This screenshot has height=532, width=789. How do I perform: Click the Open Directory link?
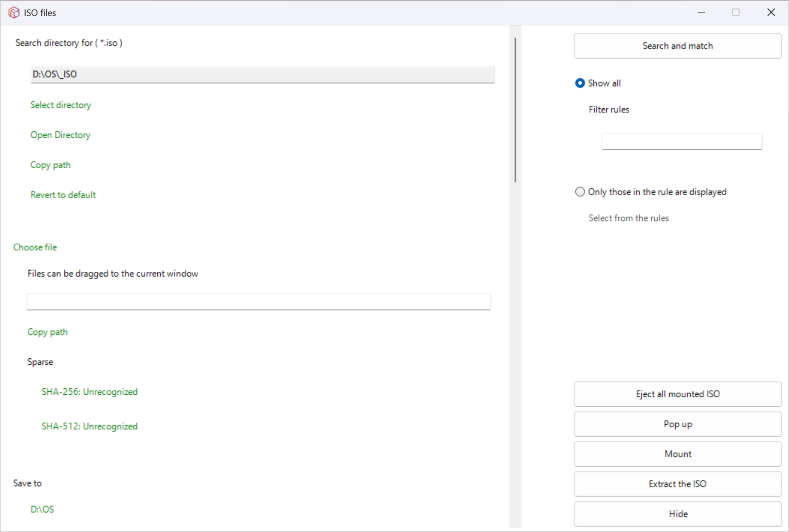click(60, 135)
